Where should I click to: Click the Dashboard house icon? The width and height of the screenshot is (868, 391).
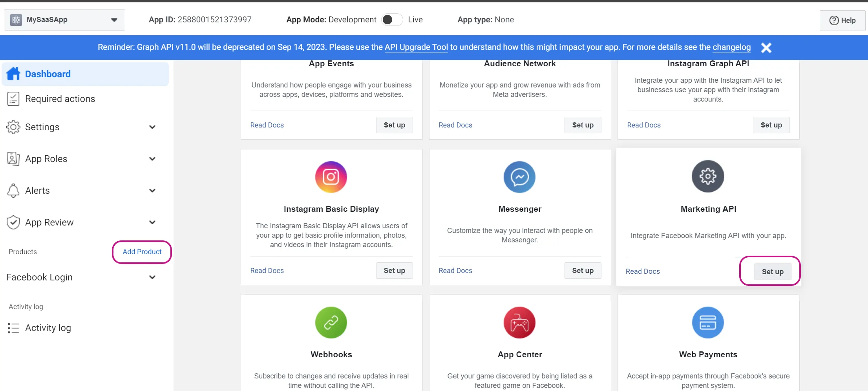(x=13, y=74)
